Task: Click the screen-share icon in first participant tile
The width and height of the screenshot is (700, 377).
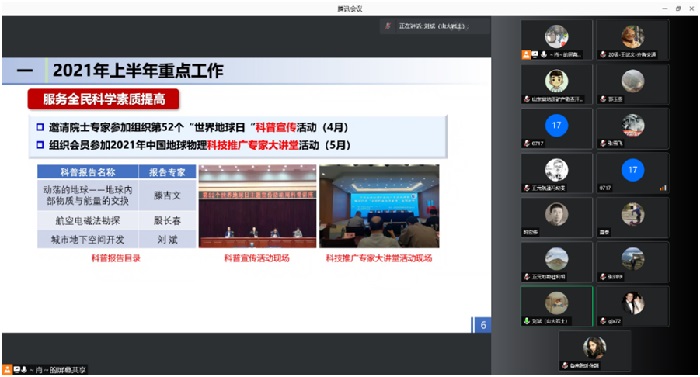Action: [535, 54]
